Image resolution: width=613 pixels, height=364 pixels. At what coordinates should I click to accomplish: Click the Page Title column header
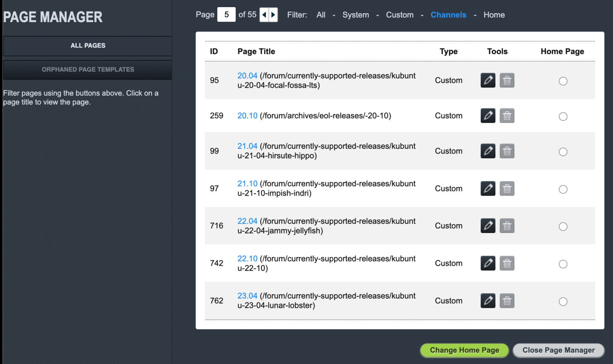click(x=256, y=51)
